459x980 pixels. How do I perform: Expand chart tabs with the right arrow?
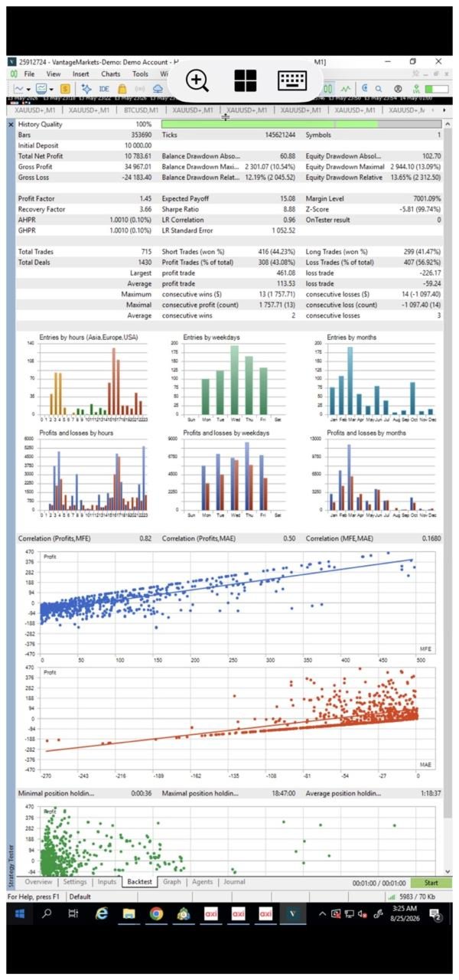[444, 110]
